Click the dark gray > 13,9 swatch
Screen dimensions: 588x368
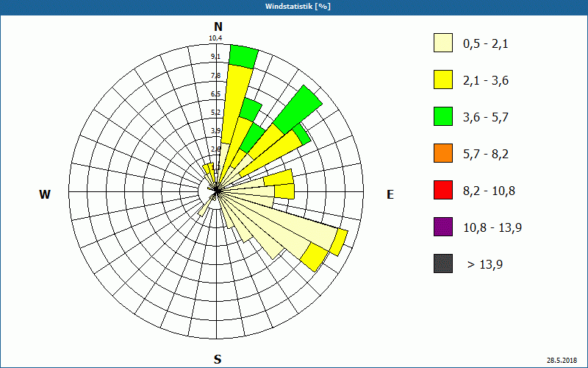click(443, 263)
